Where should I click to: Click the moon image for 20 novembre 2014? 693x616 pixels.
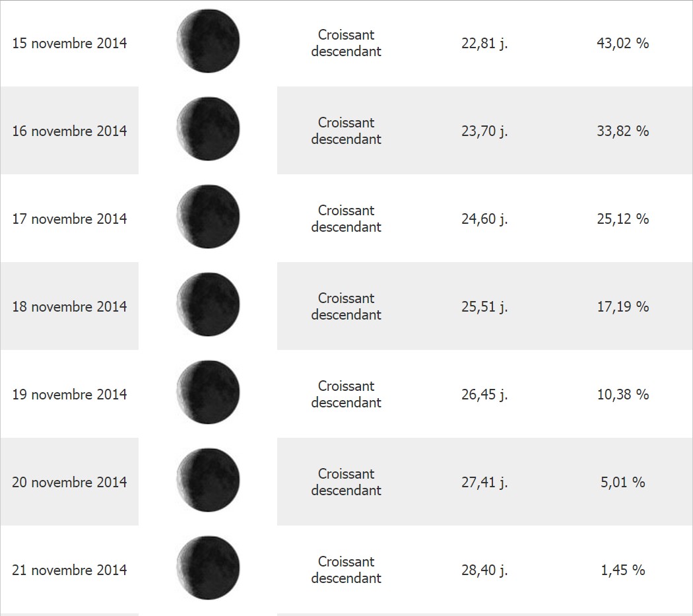coord(208,480)
